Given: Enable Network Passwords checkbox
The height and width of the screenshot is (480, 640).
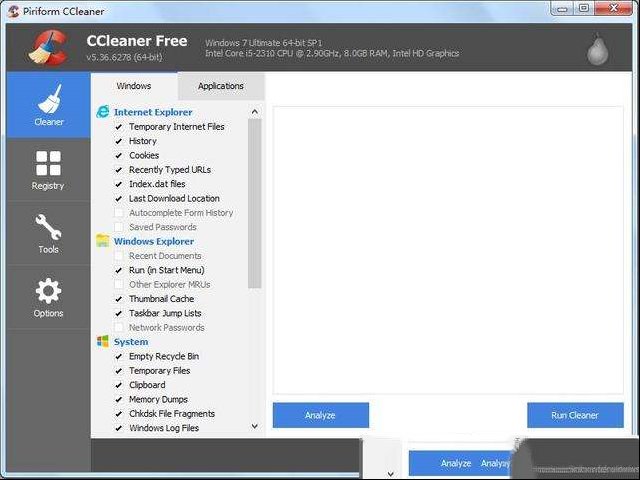Looking at the screenshot, I should point(118,327).
